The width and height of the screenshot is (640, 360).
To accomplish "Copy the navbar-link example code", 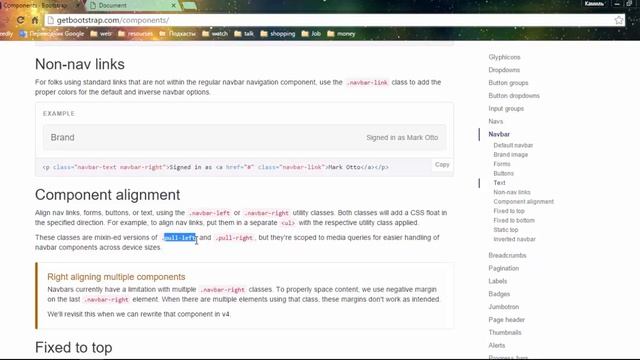I will (442, 164).
